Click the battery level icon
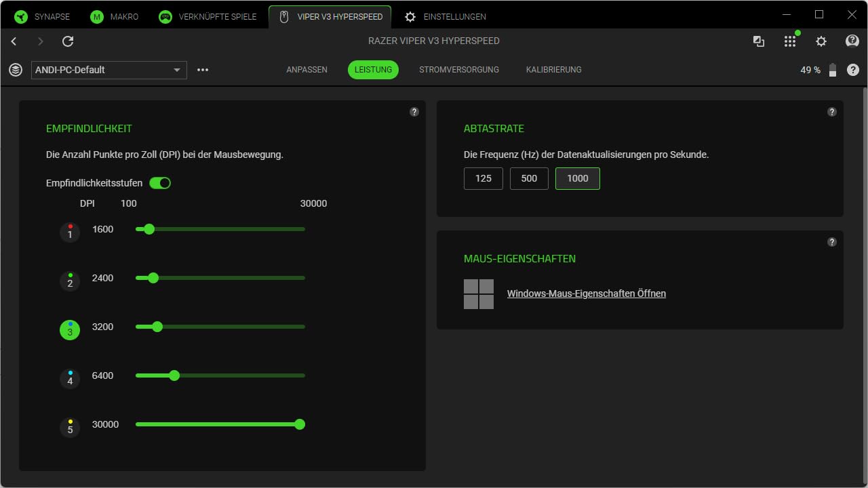The height and width of the screenshot is (488, 868). coord(833,70)
